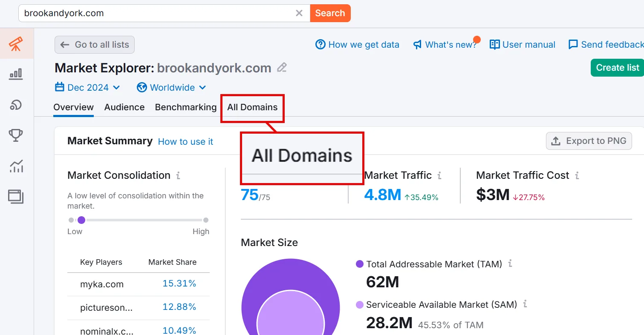Open the What's new link
644x335 pixels.
(445, 45)
